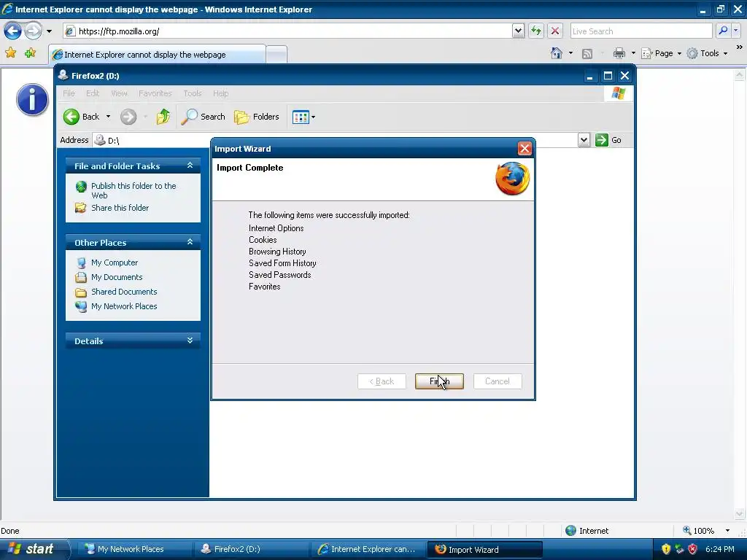Screen dimensions: 747x560
Task: Collapse the File and Folder Tasks panel
Action: (190, 166)
